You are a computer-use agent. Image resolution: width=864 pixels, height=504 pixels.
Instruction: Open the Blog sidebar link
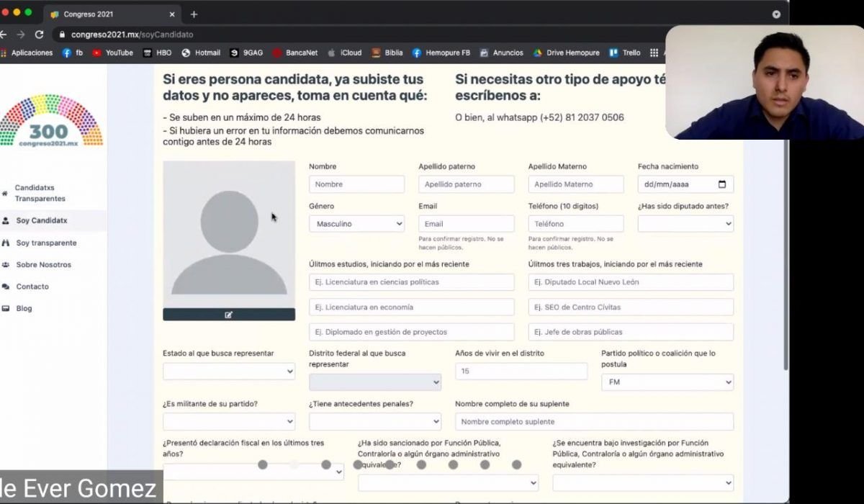[x=24, y=308]
